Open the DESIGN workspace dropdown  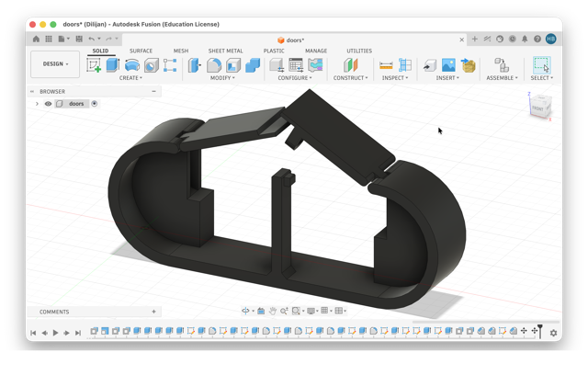55,64
